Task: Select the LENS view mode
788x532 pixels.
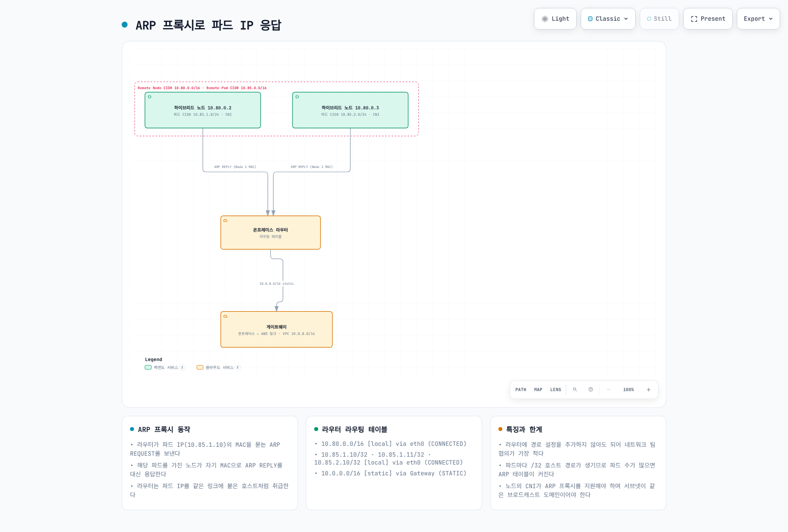Action: (556, 390)
